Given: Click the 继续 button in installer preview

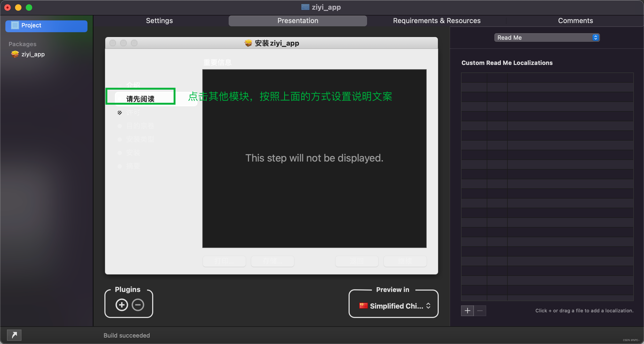Looking at the screenshot, I should coord(405,261).
